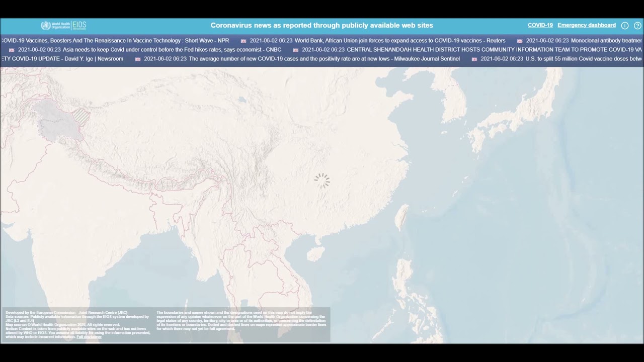
Task: Open the help question mark icon
Action: coord(637,26)
